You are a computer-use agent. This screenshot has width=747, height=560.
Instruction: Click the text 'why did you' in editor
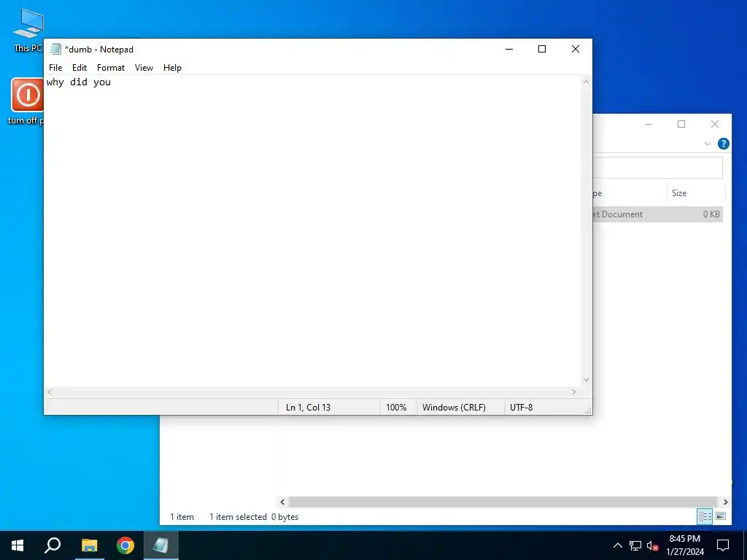coord(79,82)
